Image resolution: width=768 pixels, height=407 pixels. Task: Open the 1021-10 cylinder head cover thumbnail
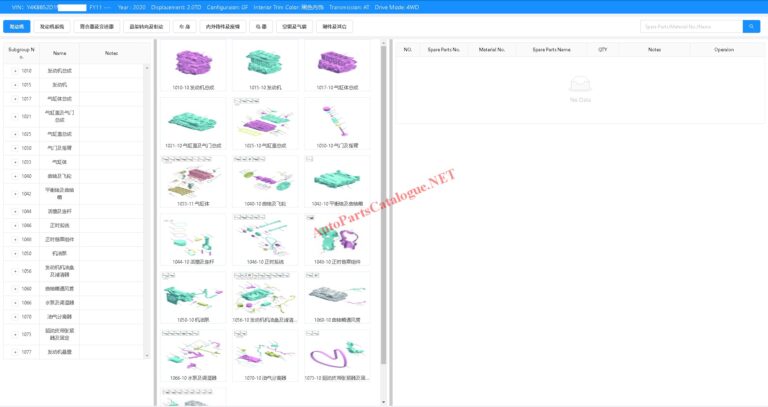point(193,124)
